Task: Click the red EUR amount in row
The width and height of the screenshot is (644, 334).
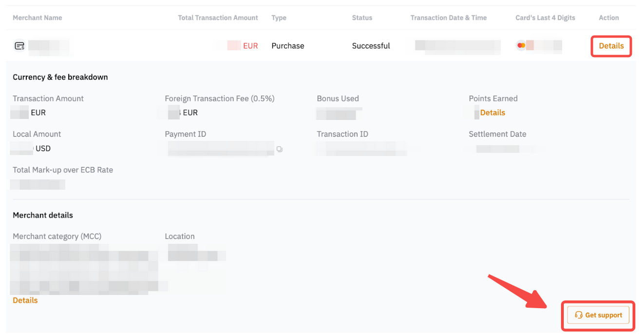Action: click(250, 46)
